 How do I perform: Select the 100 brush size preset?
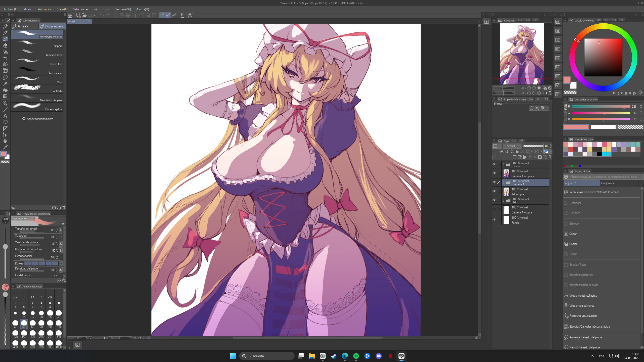coord(59,324)
